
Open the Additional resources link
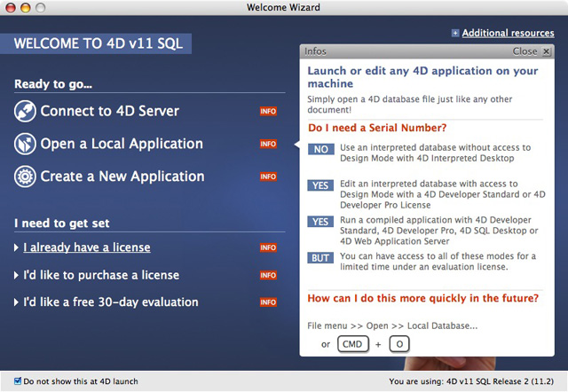508,34
